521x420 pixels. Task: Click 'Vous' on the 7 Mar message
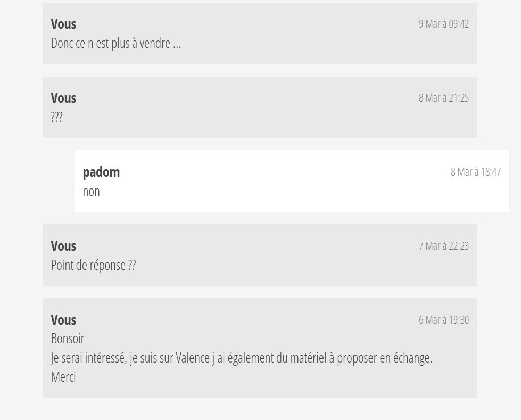[x=63, y=246]
